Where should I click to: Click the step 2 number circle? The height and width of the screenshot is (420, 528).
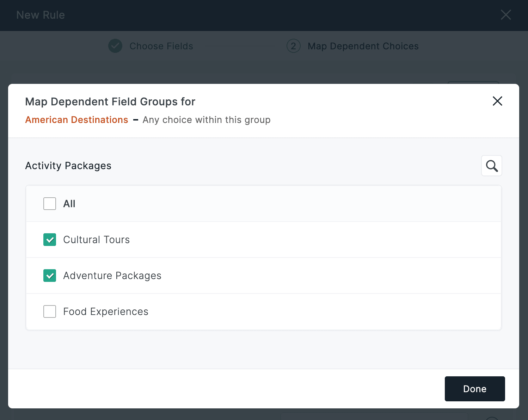[x=293, y=46]
